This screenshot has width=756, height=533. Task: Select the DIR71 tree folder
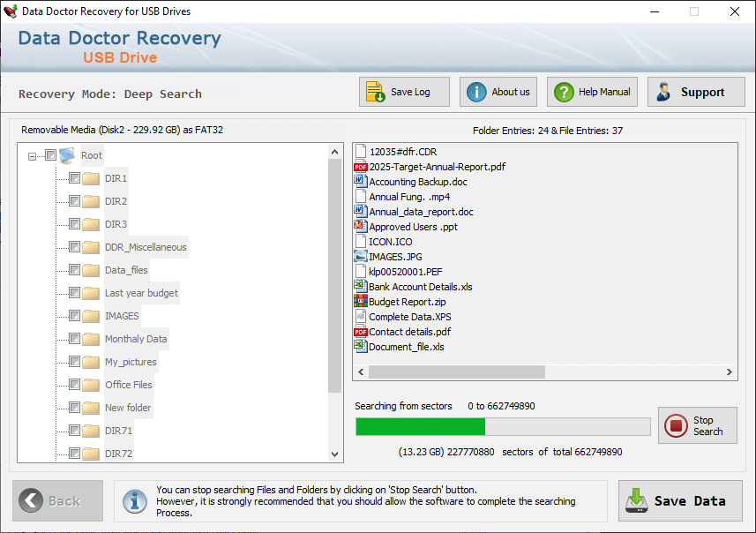click(x=118, y=431)
